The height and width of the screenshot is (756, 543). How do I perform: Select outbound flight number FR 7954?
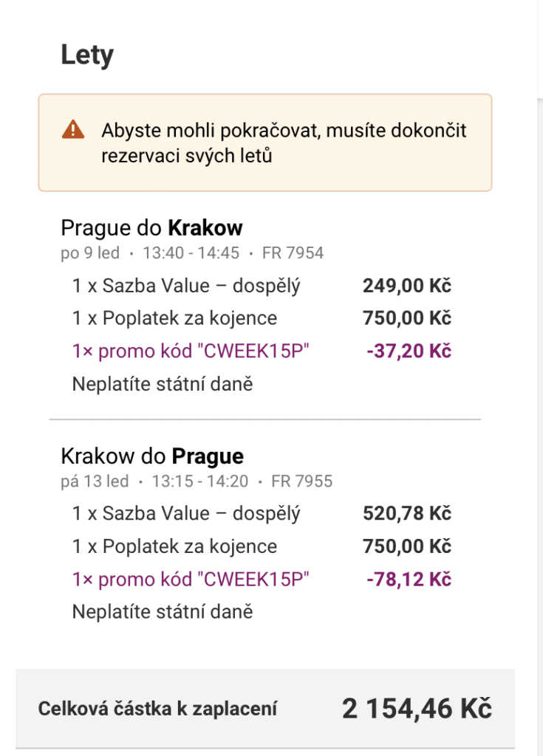(293, 253)
